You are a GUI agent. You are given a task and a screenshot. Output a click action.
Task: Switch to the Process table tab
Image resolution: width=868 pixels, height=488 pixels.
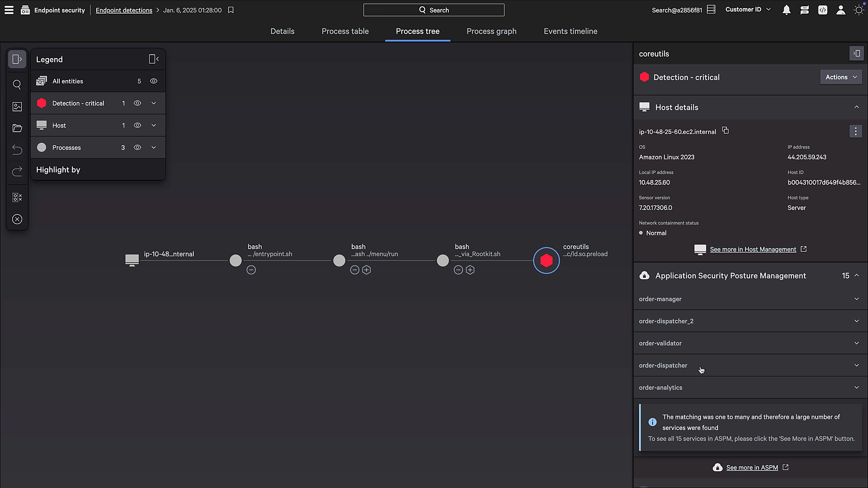click(x=345, y=31)
